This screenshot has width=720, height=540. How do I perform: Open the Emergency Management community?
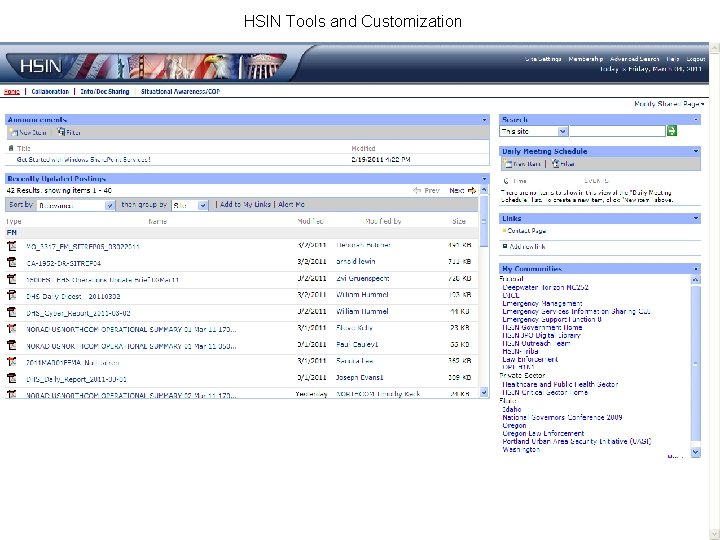(x=542, y=304)
